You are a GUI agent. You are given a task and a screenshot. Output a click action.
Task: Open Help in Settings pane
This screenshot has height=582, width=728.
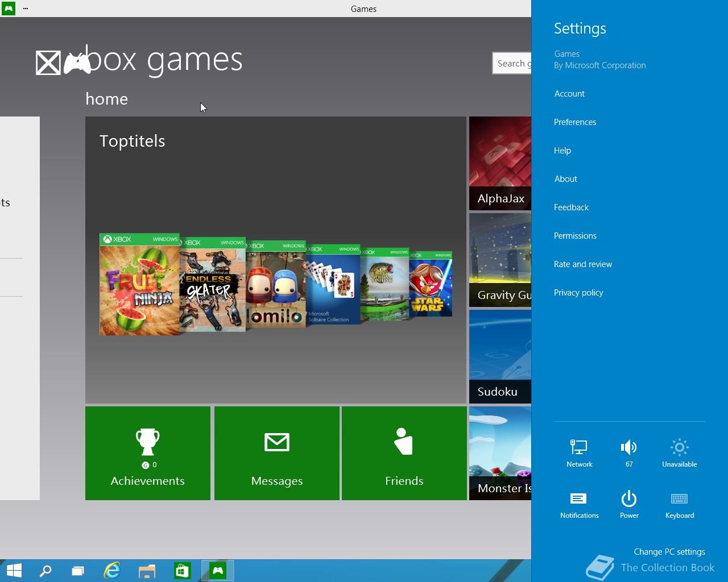(562, 151)
